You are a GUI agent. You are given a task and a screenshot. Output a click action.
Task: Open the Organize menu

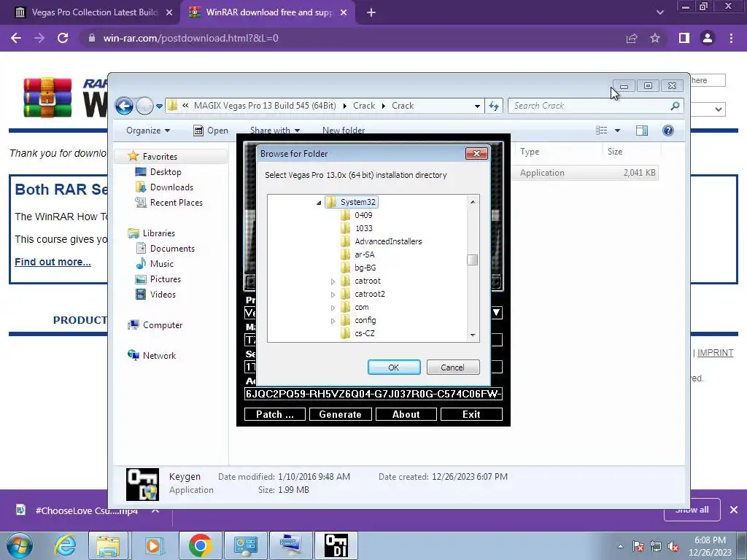(x=147, y=131)
